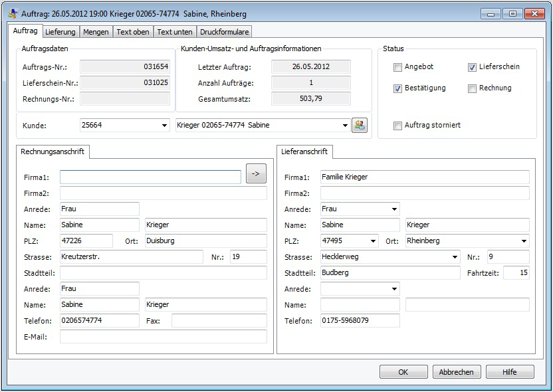The image size is (553, 392).
Task: Click the arrow button to copy billing address
Action: 256,173
